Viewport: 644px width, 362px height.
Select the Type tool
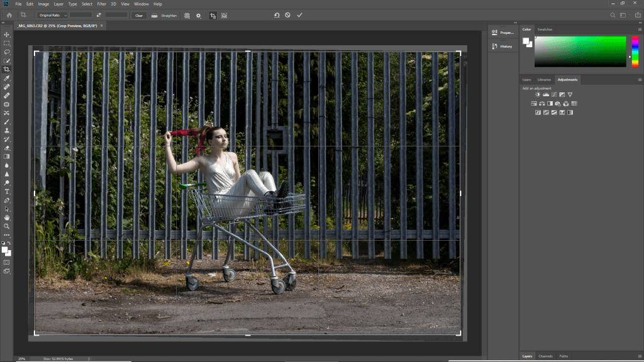pyautogui.click(x=7, y=191)
